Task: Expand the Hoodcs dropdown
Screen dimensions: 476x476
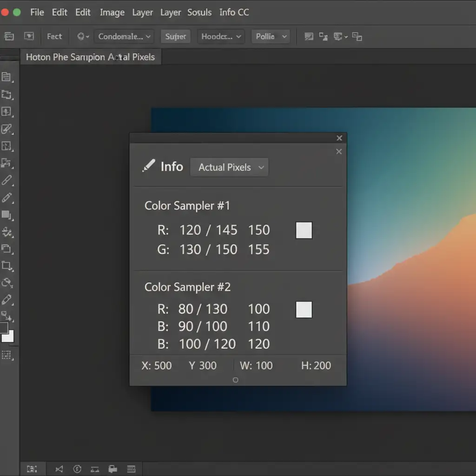Action: 221,36
